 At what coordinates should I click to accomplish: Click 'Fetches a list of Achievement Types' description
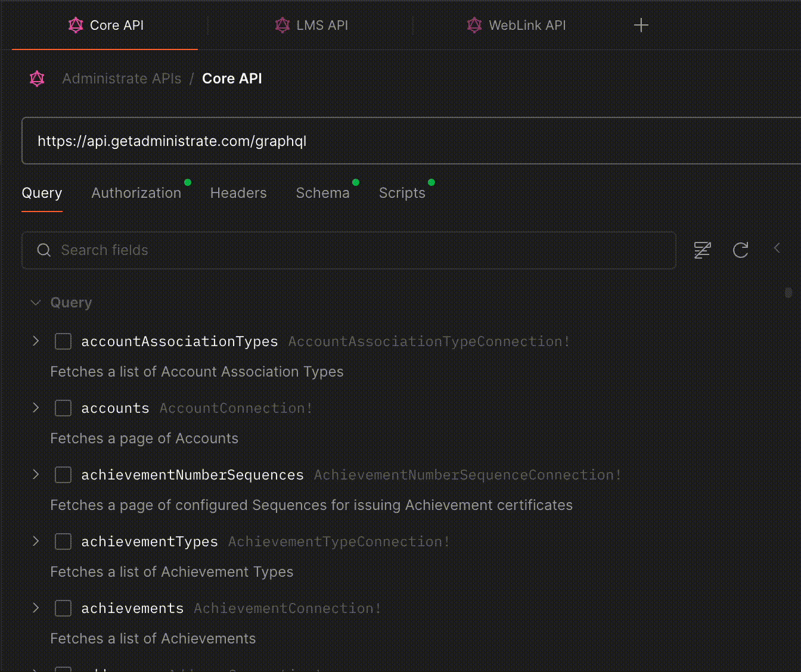[172, 572]
